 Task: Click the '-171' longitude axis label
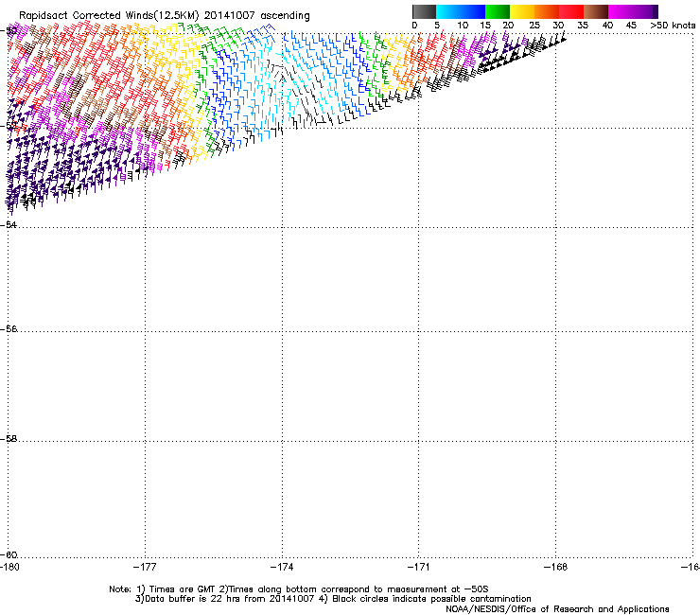pos(419,567)
